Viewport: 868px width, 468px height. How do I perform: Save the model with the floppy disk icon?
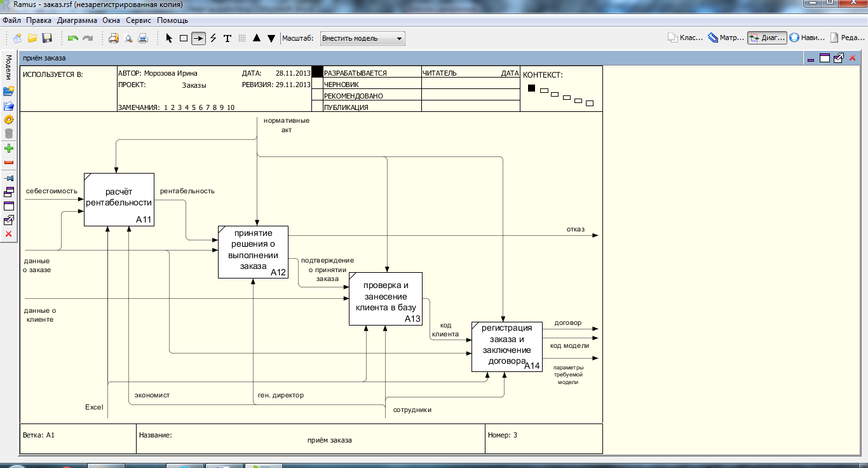(46, 38)
